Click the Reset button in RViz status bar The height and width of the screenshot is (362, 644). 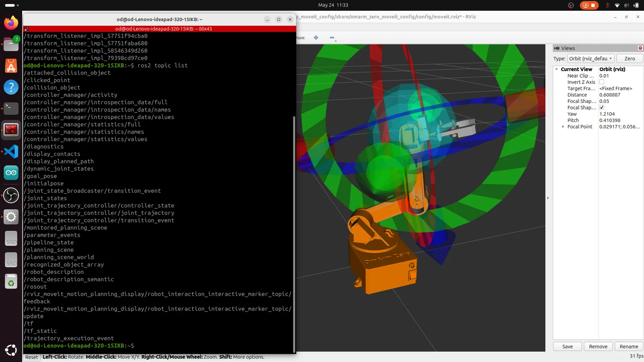coord(31,357)
